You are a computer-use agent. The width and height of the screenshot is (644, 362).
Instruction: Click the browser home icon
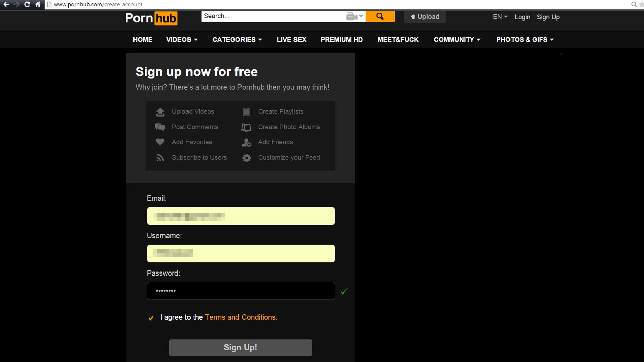pyautogui.click(x=38, y=4)
